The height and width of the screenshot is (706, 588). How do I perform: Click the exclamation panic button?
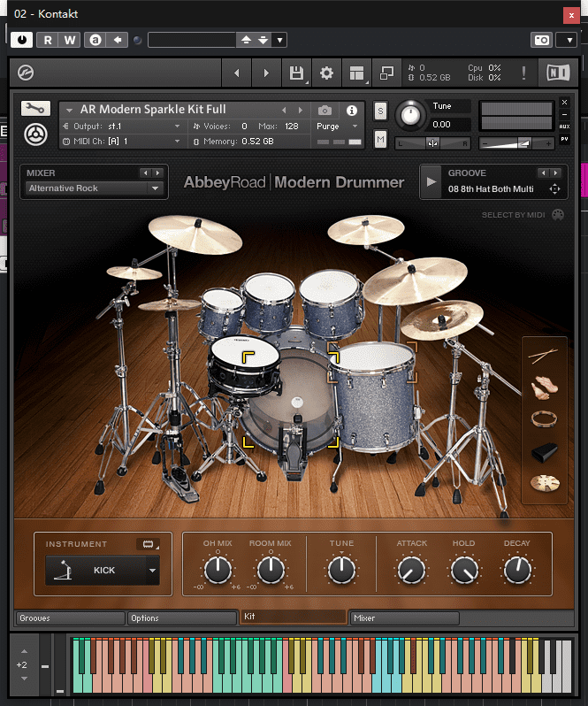523,73
